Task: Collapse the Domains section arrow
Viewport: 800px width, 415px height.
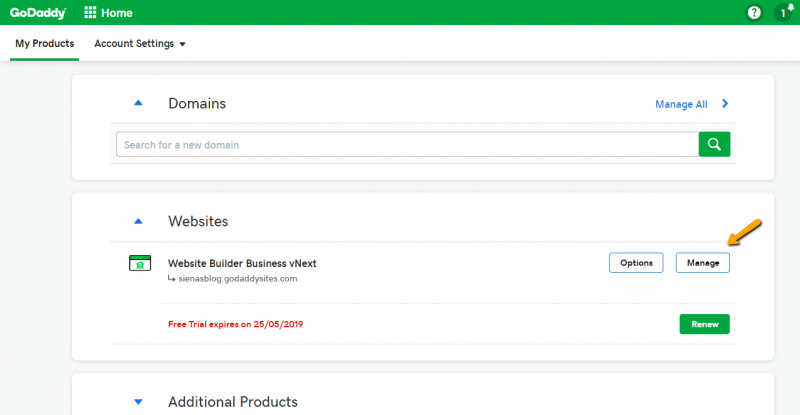Action: click(x=138, y=103)
